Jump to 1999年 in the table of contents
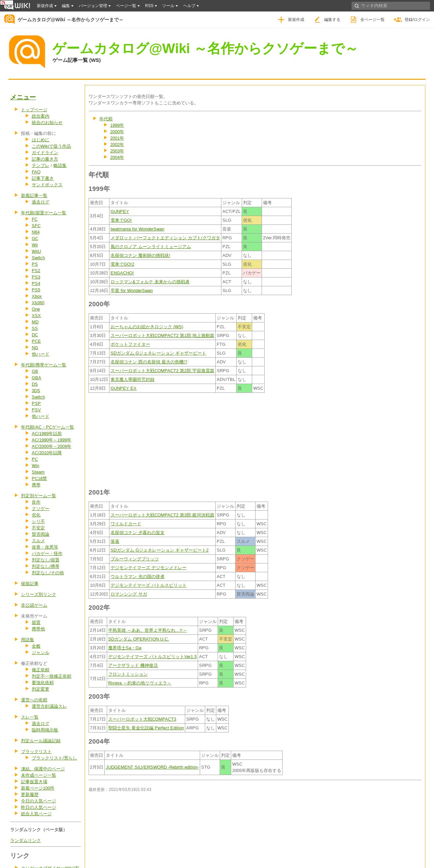Screen dimensions: 434x868 117,125
